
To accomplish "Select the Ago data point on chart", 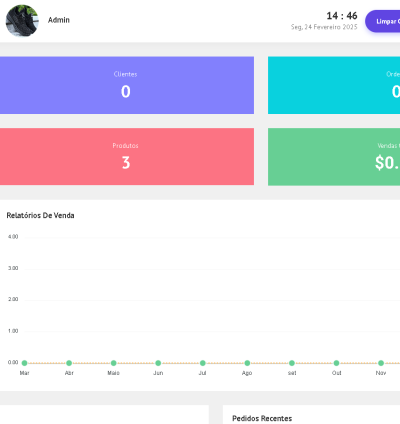I will (x=247, y=363).
